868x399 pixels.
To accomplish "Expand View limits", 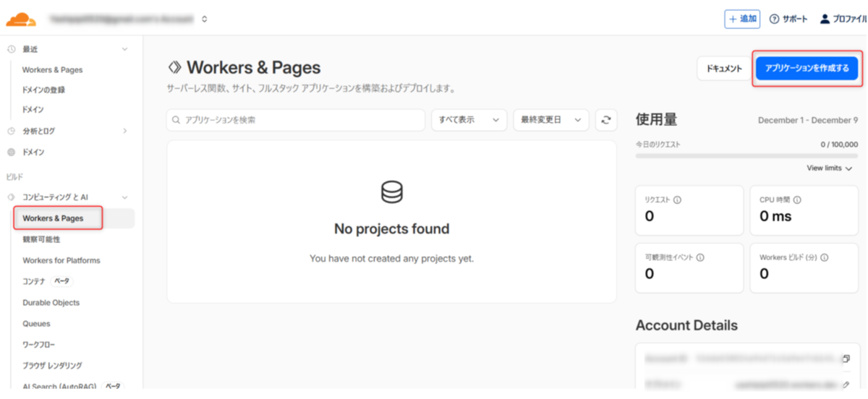I will pyautogui.click(x=830, y=168).
